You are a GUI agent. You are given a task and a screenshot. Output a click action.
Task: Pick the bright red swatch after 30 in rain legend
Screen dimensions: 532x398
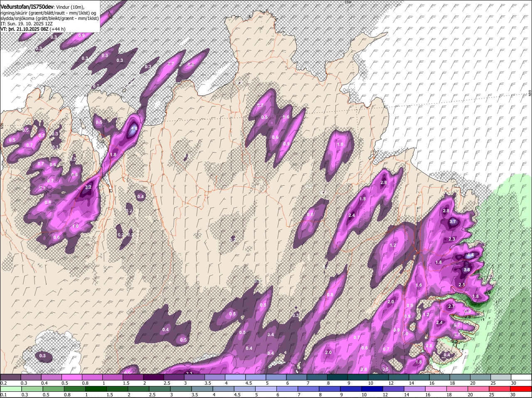522,389
